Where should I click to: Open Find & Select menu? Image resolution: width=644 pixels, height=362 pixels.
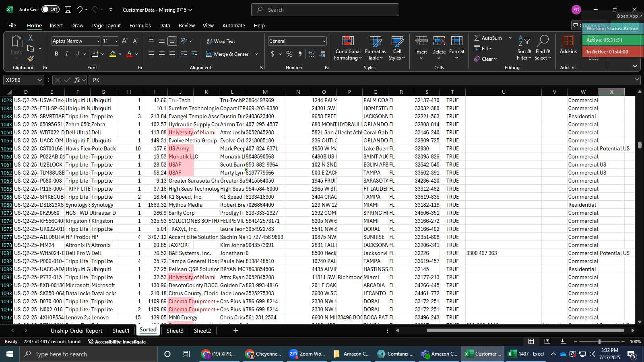point(543,48)
